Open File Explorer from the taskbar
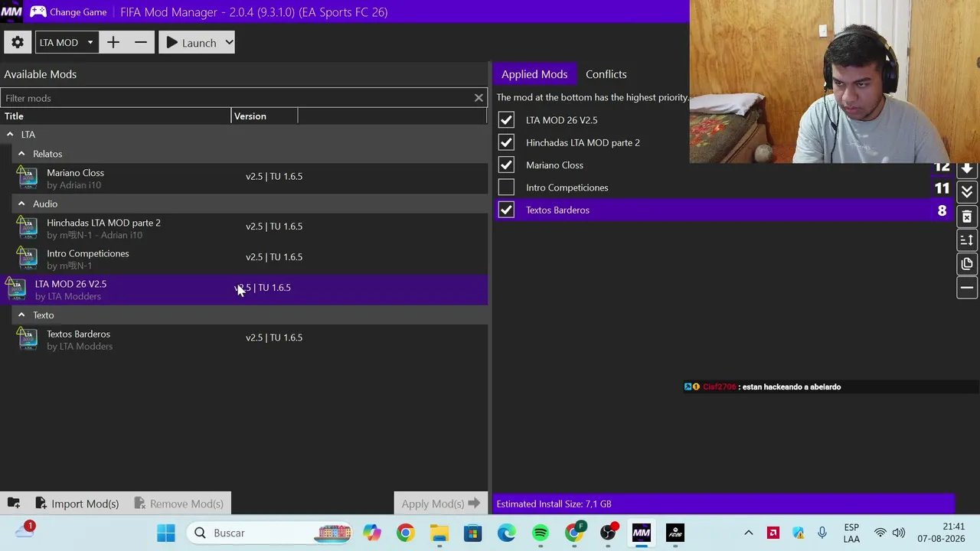 439,533
